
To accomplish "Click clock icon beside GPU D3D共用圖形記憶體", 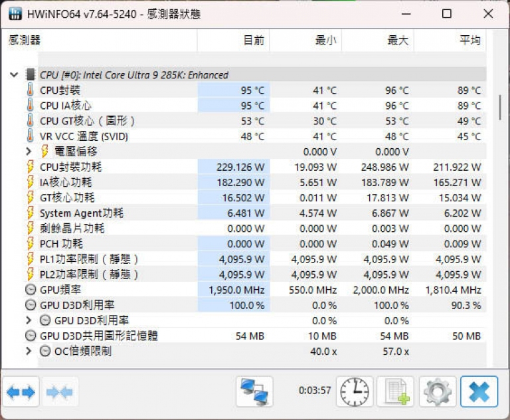I will [31, 336].
